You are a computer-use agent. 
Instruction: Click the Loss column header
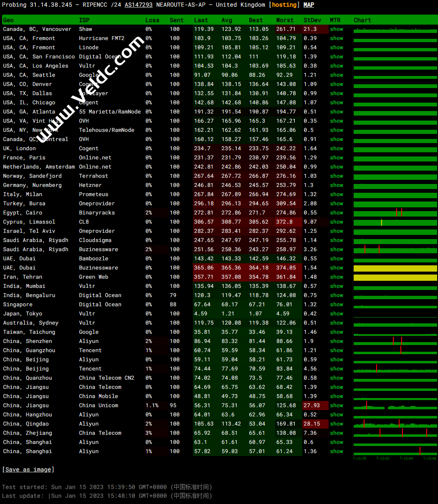(152, 20)
